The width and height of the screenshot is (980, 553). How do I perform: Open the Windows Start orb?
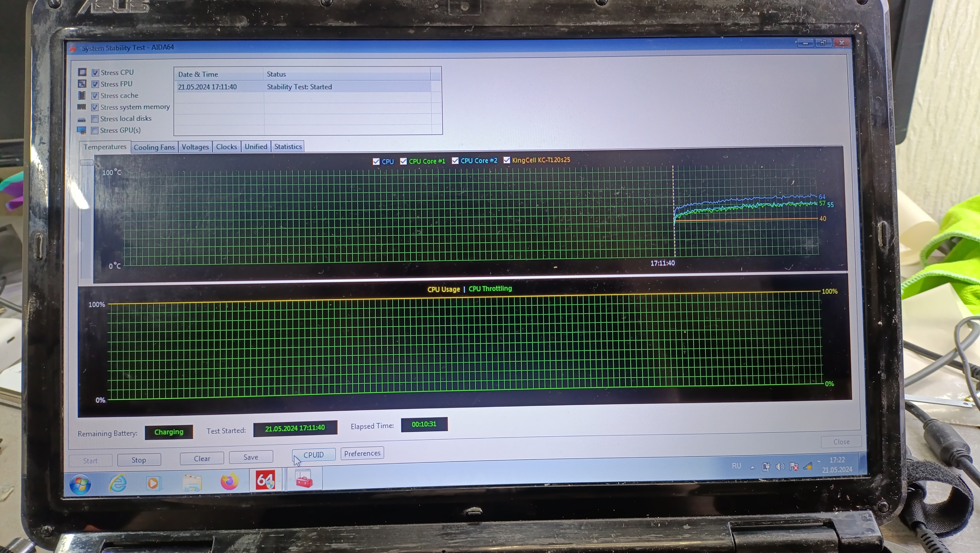80,484
